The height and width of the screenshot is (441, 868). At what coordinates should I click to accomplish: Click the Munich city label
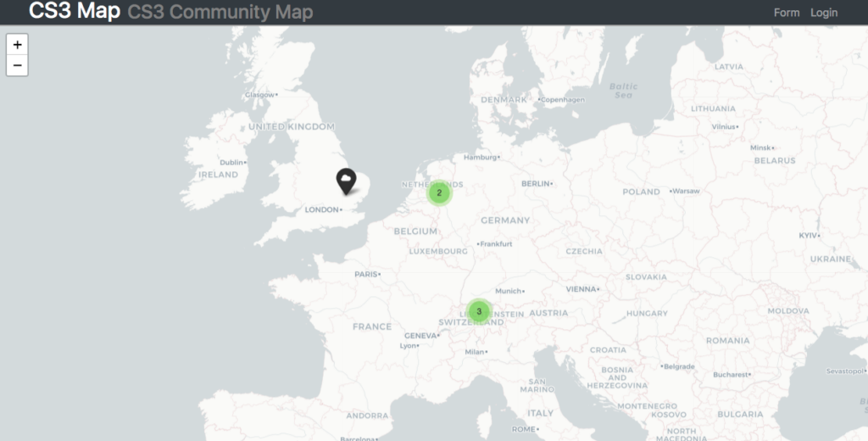point(509,291)
